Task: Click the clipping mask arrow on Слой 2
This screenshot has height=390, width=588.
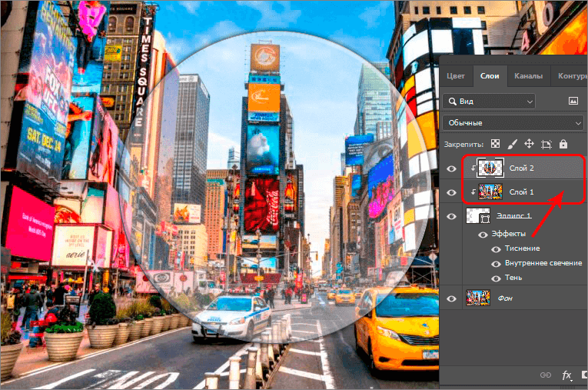Action: pos(473,168)
